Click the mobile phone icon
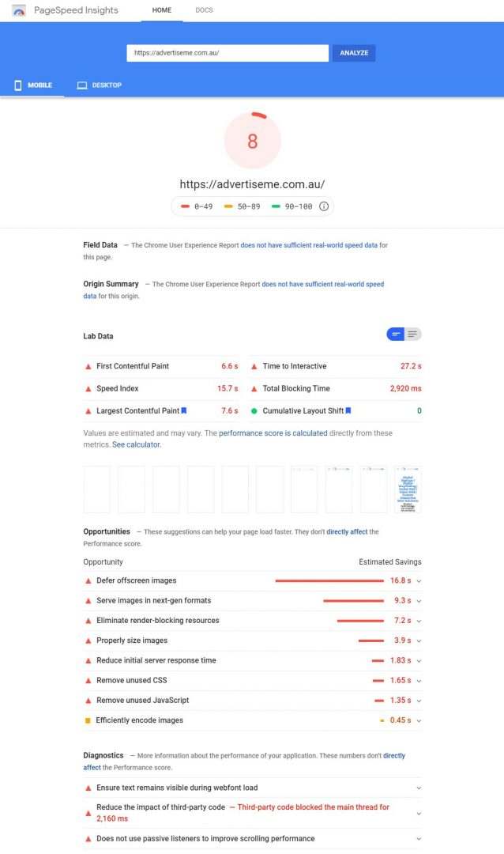The width and height of the screenshot is (504, 854). 18,85
